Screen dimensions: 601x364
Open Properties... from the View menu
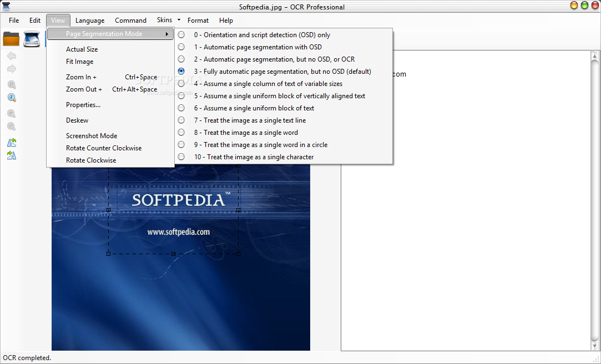pos(110,105)
